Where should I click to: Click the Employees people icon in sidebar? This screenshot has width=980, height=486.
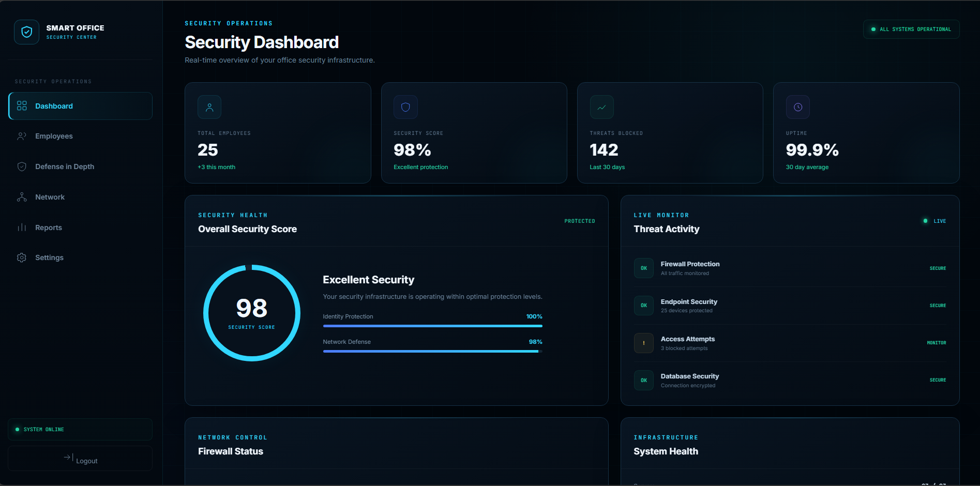tap(22, 136)
